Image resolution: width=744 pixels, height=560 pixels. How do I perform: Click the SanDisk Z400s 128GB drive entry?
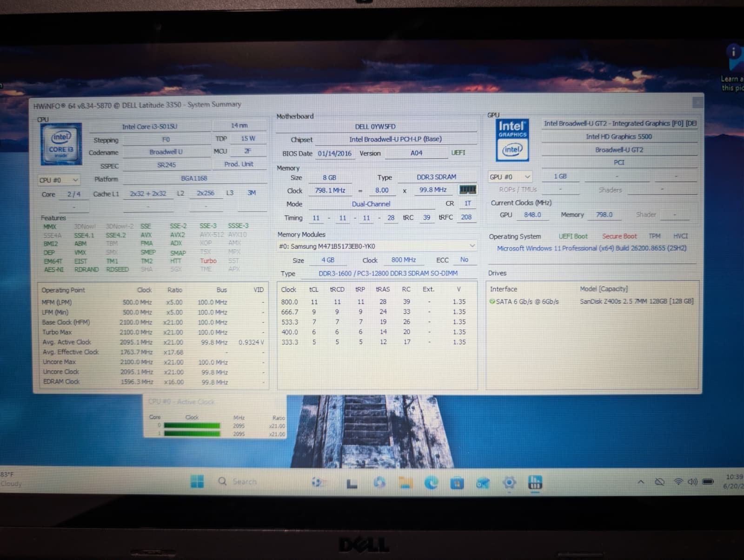[637, 301]
